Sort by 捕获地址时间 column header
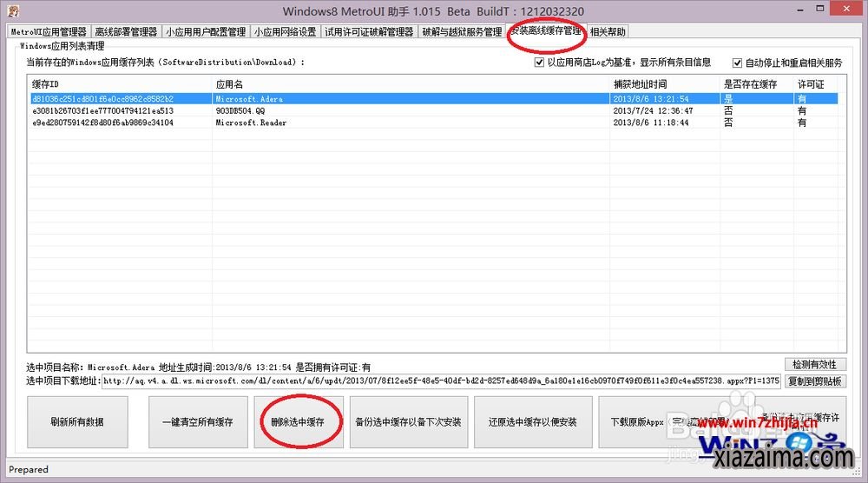 coord(665,84)
